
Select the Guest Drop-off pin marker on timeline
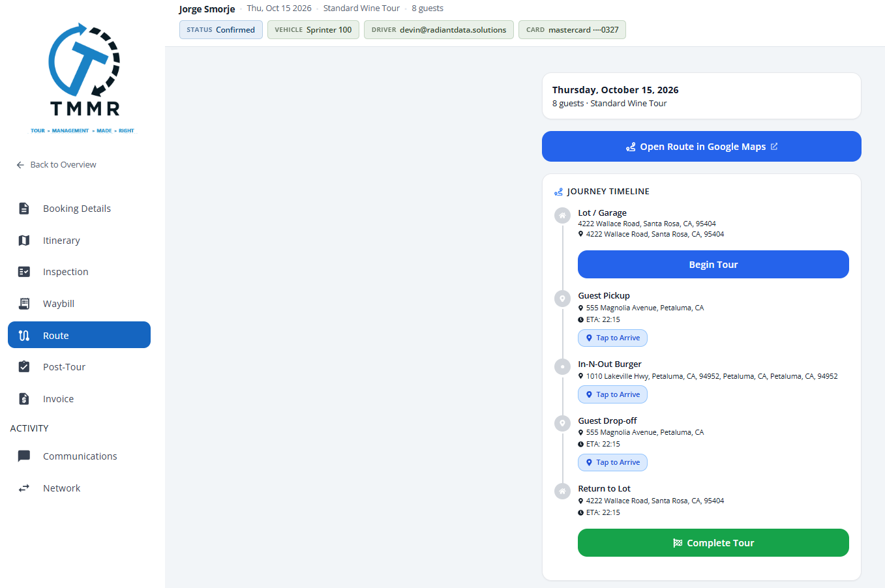(562, 423)
